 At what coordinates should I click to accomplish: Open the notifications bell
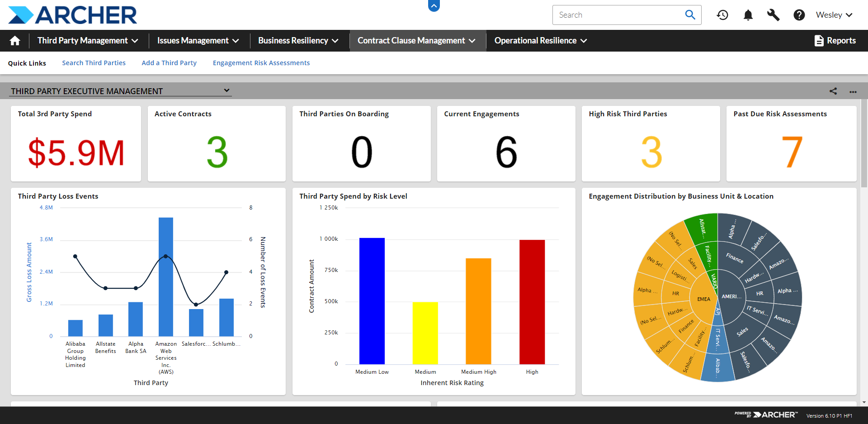click(748, 15)
